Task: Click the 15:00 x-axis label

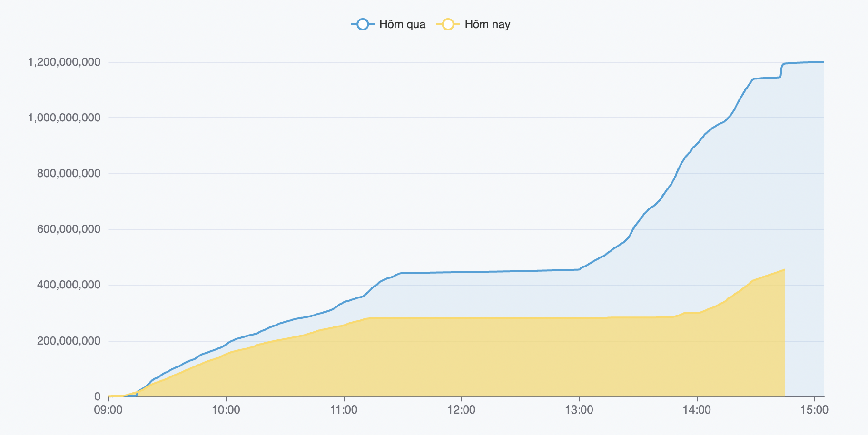Action: tap(814, 410)
